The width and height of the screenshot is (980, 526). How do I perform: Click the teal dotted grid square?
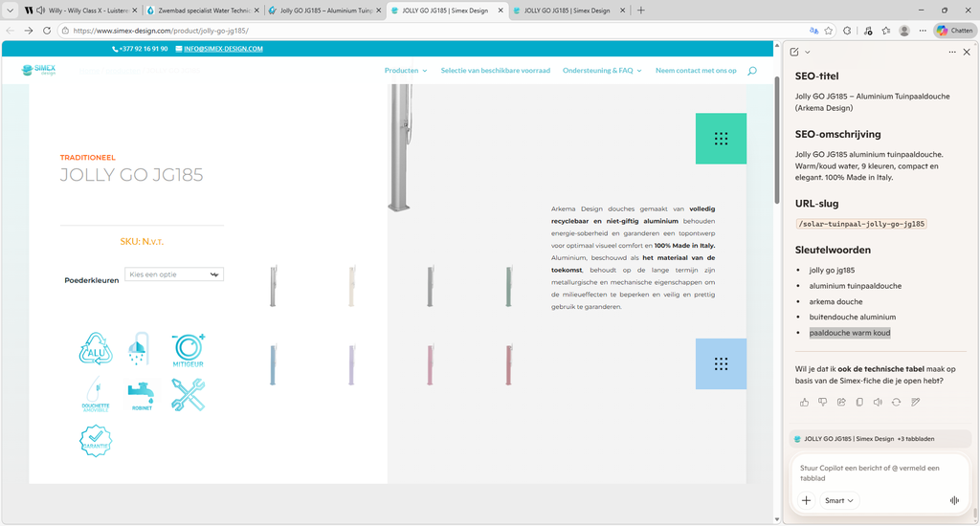721,139
